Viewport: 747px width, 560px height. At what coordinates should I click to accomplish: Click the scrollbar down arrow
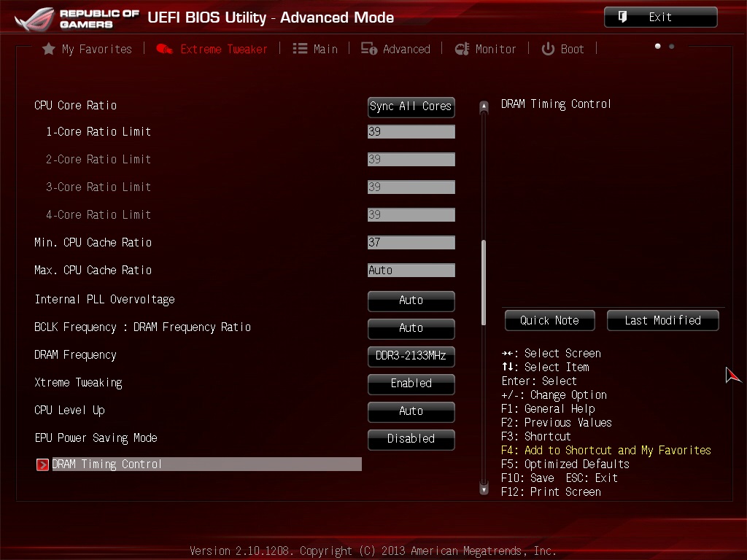pyautogui.click(x=484, y=489)
